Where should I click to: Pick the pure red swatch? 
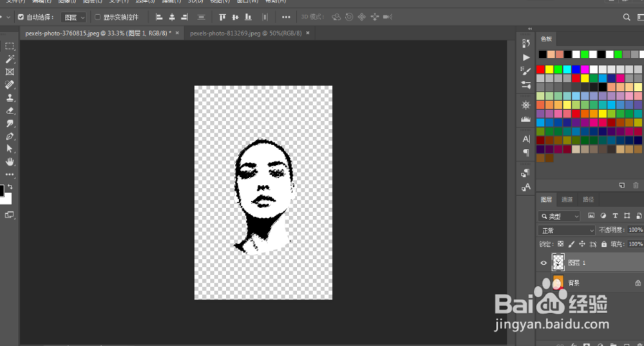pyautogui.click(x=540, y=69)
